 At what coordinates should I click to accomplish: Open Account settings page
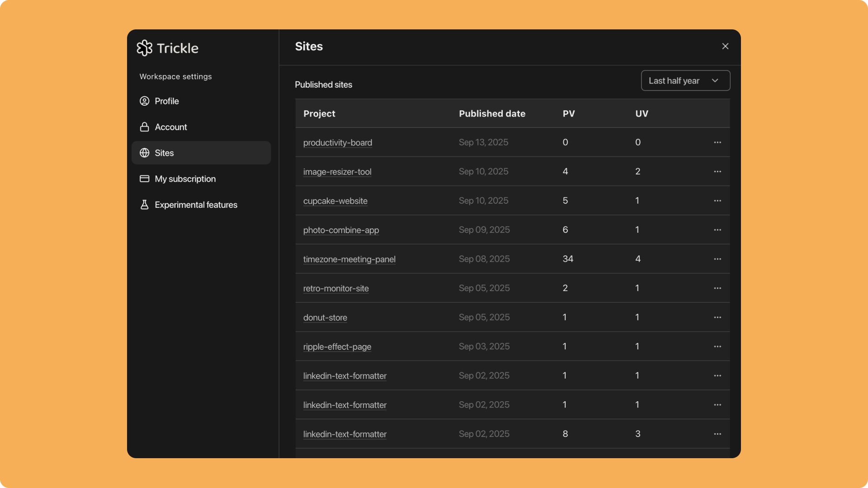coord(170,127)
